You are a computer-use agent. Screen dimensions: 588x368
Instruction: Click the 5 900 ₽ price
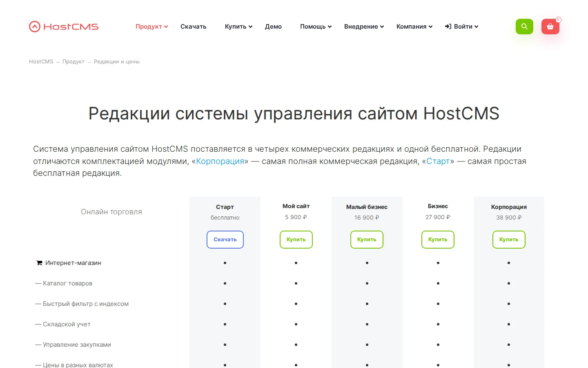pyautogui.click(x=296, y=217)
